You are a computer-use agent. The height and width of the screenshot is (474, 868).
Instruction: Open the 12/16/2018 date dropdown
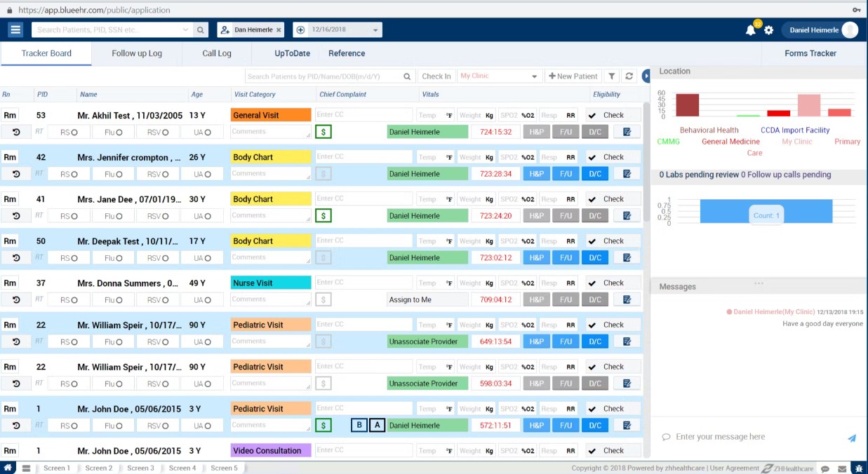(x=376, y=30)
